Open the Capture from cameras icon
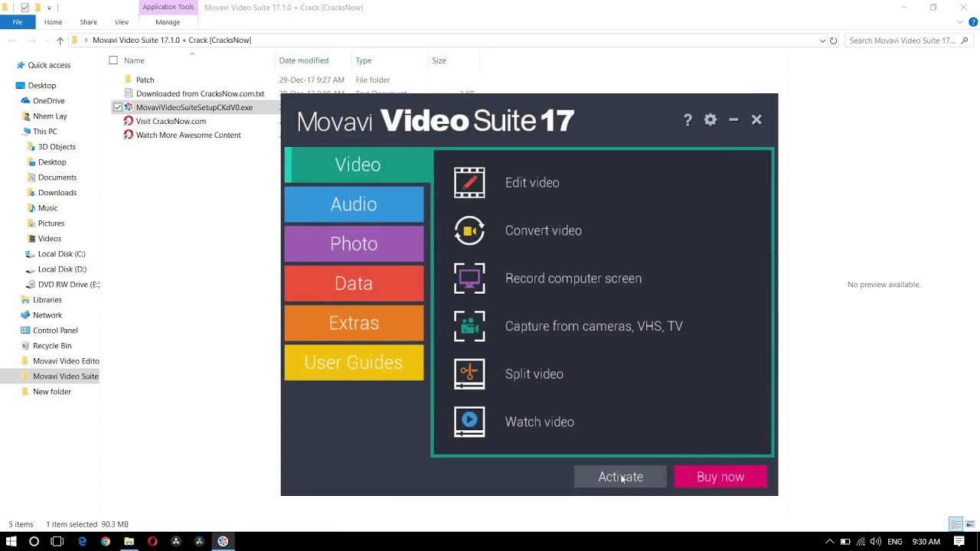The image size is (980, 551). [469, 326]
